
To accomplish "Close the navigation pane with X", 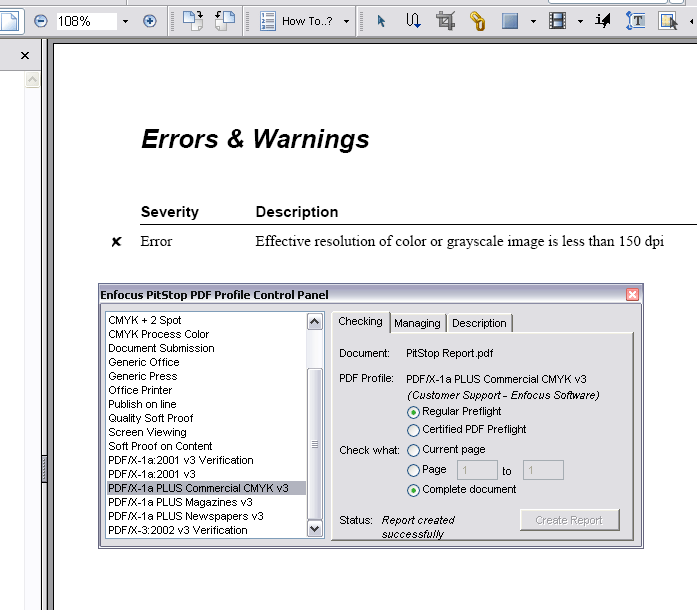I will [x=25, y=55].
